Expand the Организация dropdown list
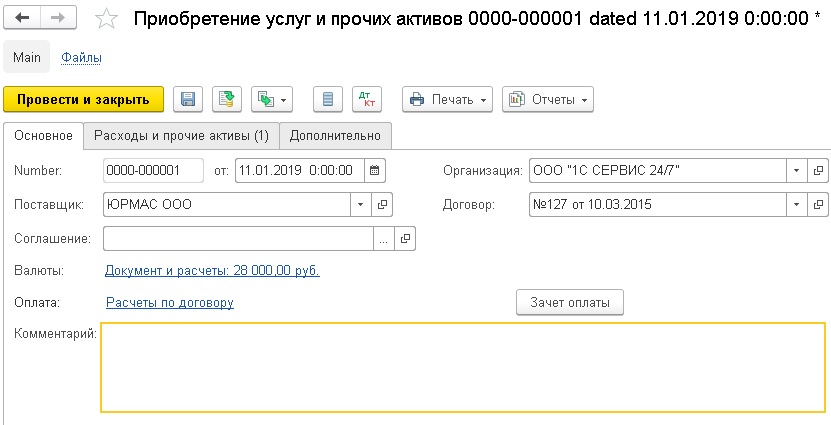The width and height of the screenshot is (831, 425). pos(797,171)
